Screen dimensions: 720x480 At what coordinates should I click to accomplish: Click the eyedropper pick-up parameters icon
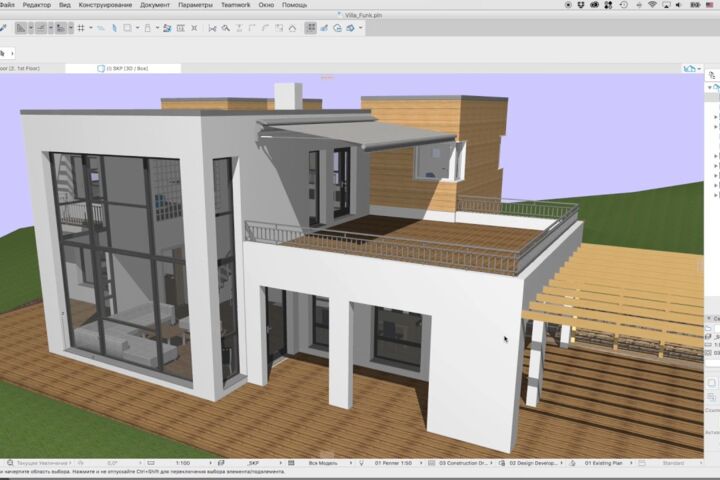3,28
